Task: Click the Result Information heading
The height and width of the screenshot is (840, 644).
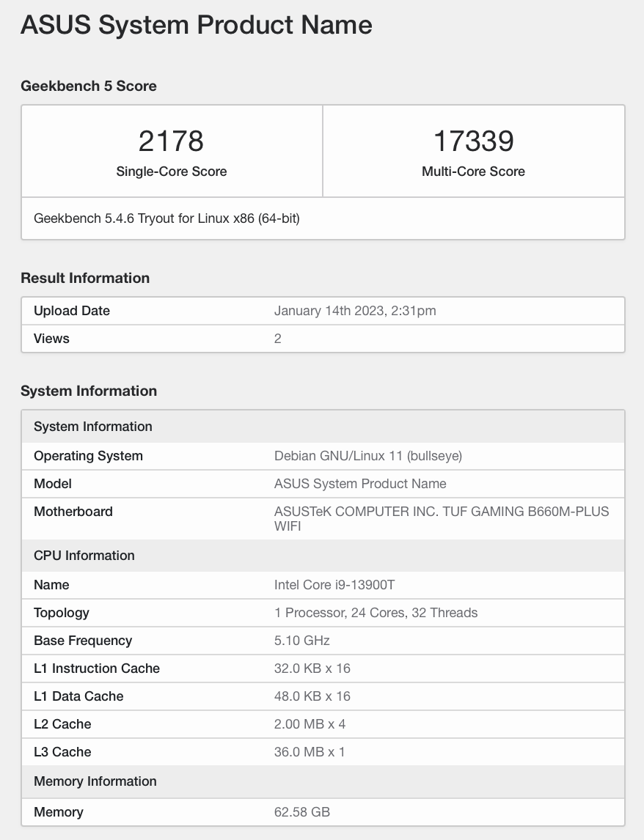Action: pos(85,278)
